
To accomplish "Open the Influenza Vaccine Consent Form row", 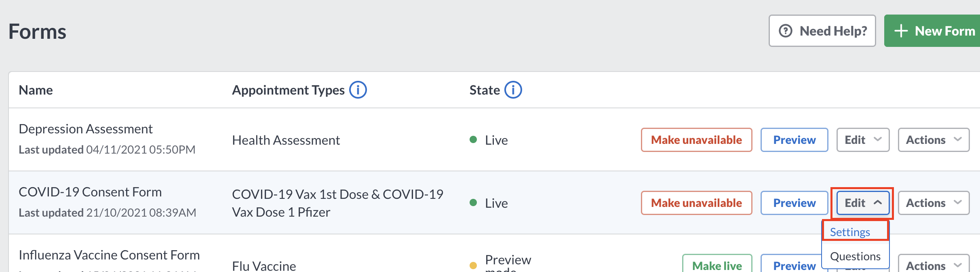I will [x=109, y=255].
